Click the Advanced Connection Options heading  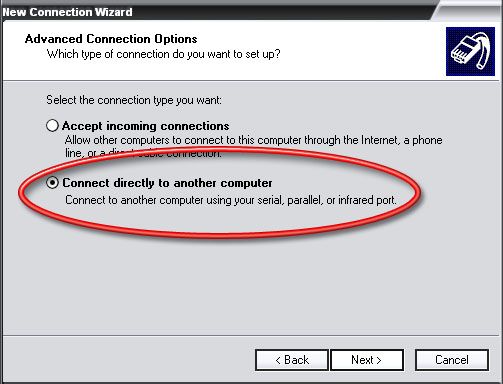click(x=111, y=39)
